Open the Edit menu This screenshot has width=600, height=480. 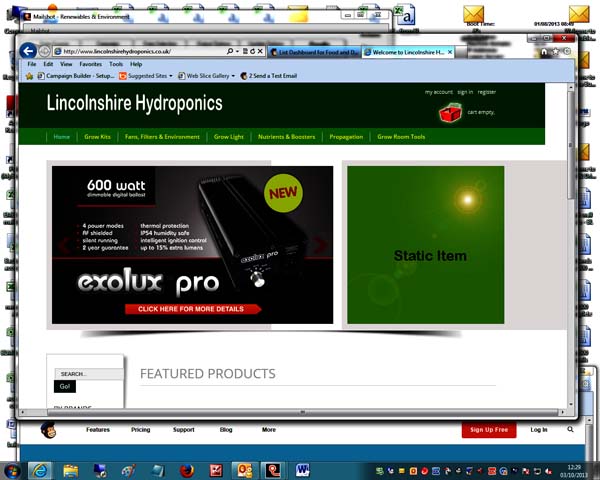click(48, 64)
